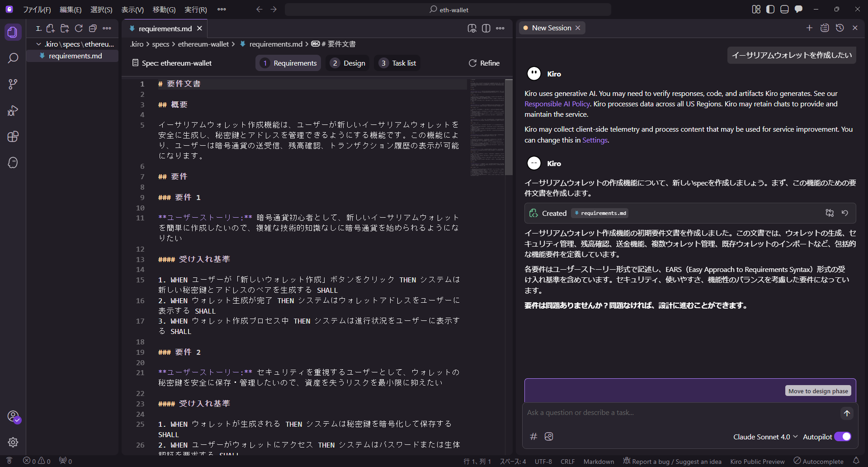Open the Run and Debug view
The width and height of the screenshot is (868, 467).
pos(13,110)
